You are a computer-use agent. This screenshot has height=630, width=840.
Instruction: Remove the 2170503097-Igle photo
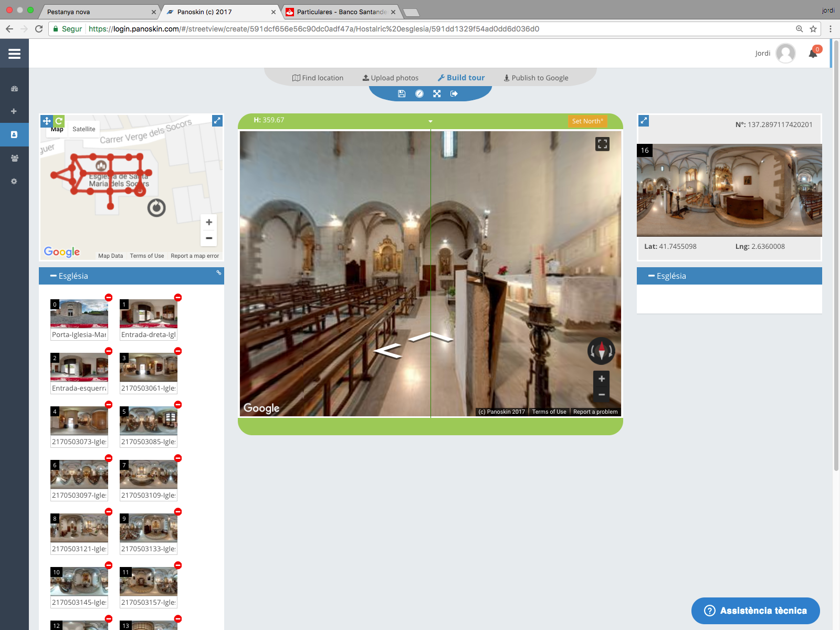[109, 458]
